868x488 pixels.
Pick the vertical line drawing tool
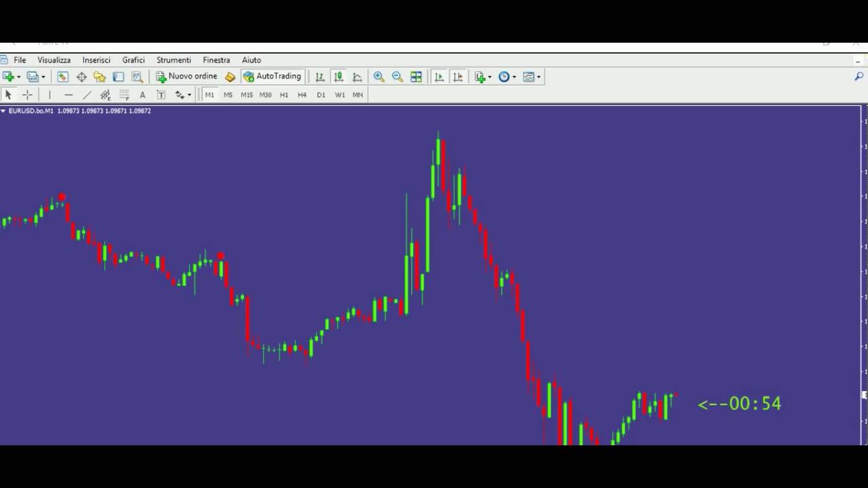click(50, 95)
